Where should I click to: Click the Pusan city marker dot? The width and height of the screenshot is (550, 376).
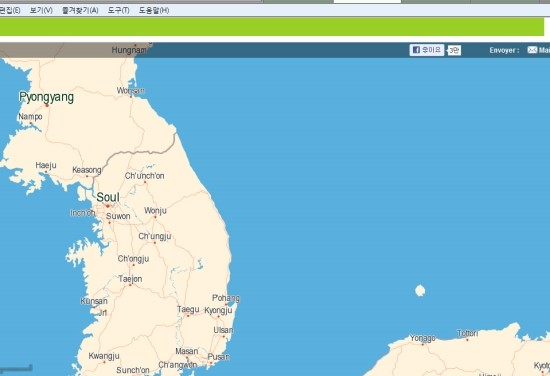211,363
